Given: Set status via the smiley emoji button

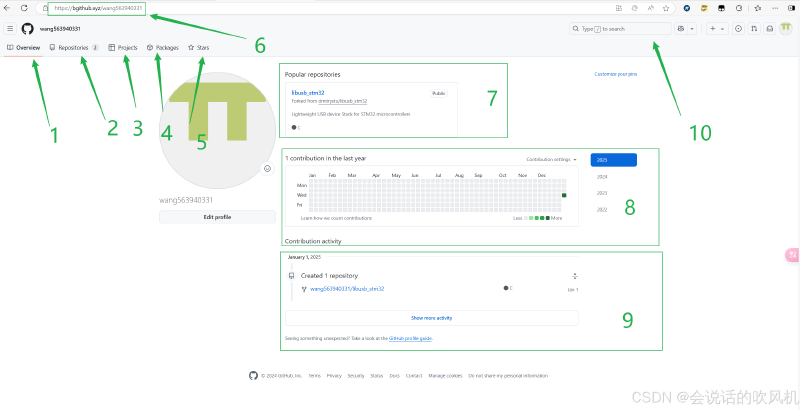Looking at the screenshot, I should [x=267, y=169].
